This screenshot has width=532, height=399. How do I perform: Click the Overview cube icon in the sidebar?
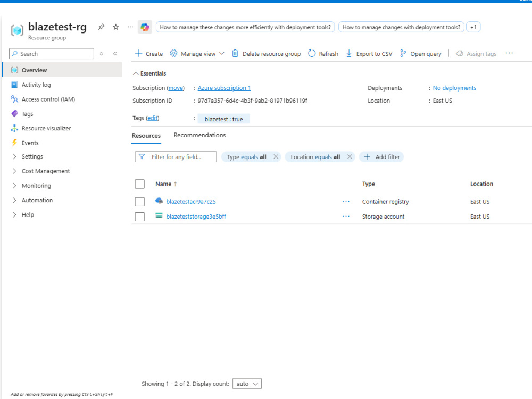pyautogui.click(x=14, y=70)
